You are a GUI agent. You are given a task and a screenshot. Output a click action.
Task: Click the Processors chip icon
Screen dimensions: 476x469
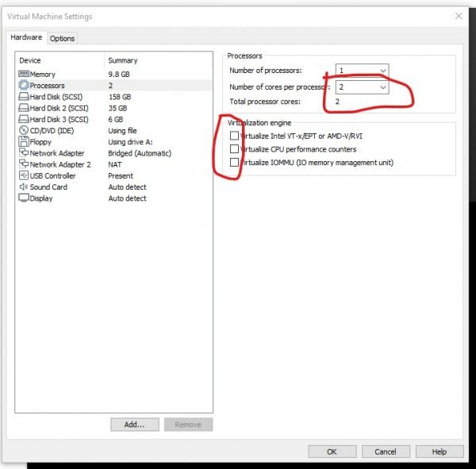click(24, 85)
